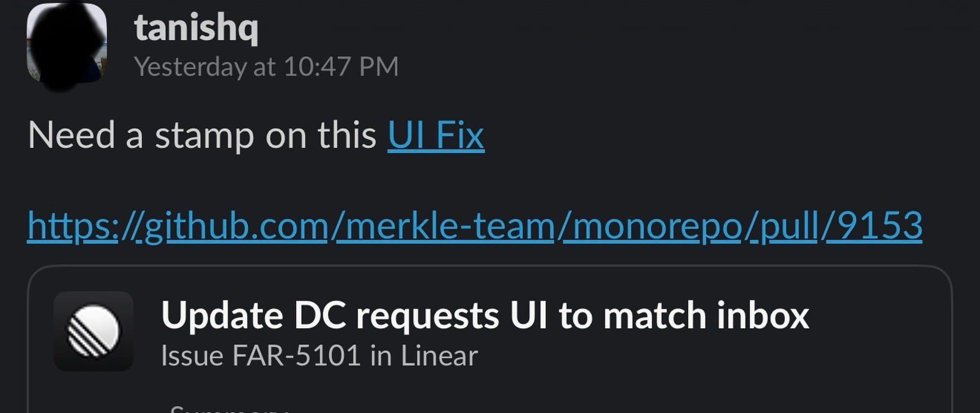The width and height of the screenshot is (980, 413).
Task: Click the partially visible Summary label
Action: click(228, 409)
